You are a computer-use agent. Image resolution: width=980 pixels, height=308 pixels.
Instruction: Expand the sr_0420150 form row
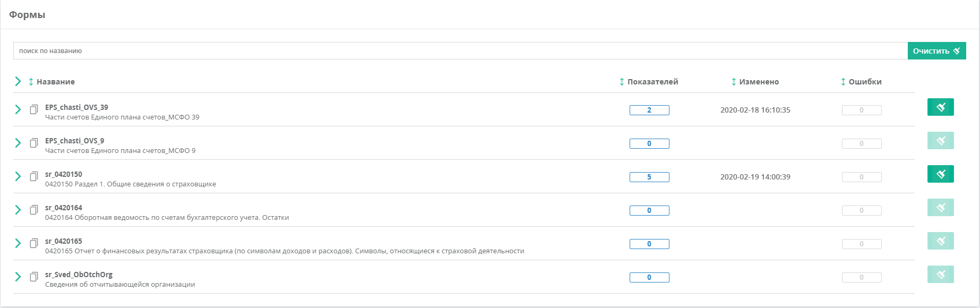point(18,176)
